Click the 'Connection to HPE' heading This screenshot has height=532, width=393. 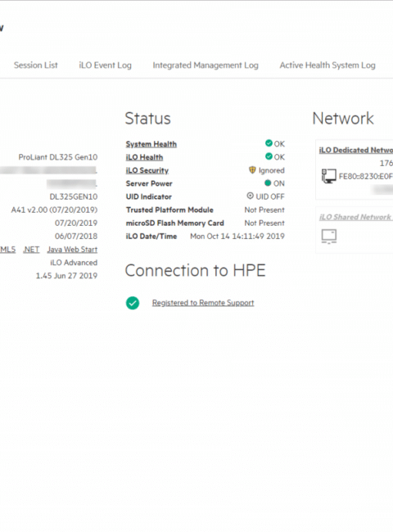point(195,270)
